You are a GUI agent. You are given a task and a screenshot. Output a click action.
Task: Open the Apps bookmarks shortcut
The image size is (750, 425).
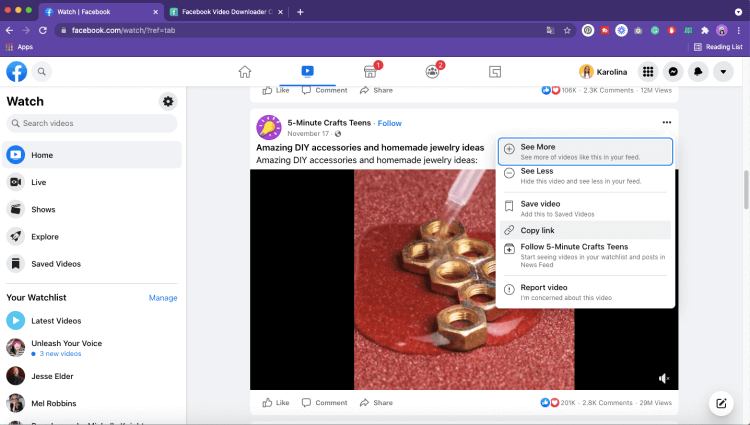(19, 47)
